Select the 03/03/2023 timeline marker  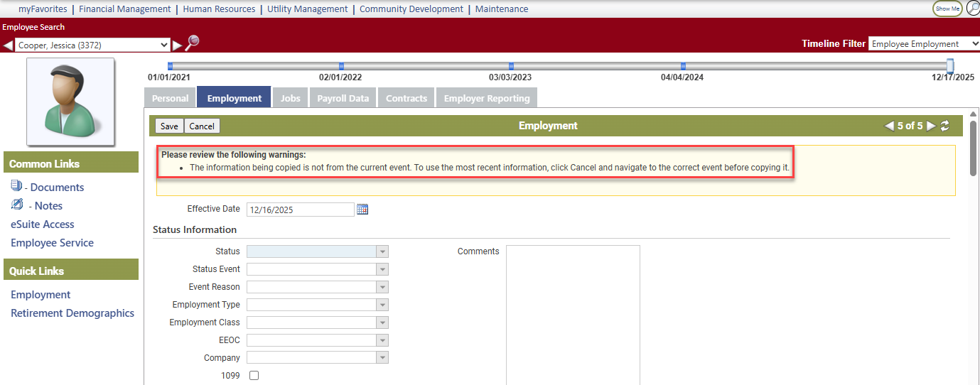coord(511,66)
